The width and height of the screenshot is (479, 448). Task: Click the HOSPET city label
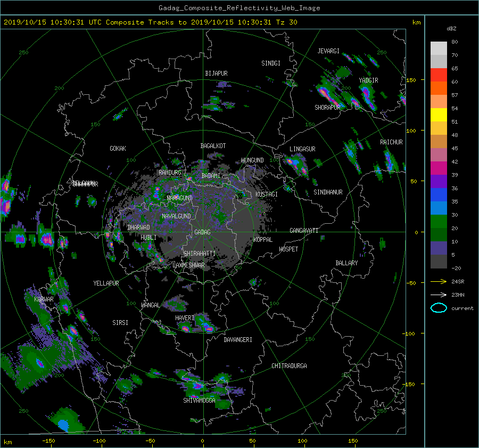point(288,249)
